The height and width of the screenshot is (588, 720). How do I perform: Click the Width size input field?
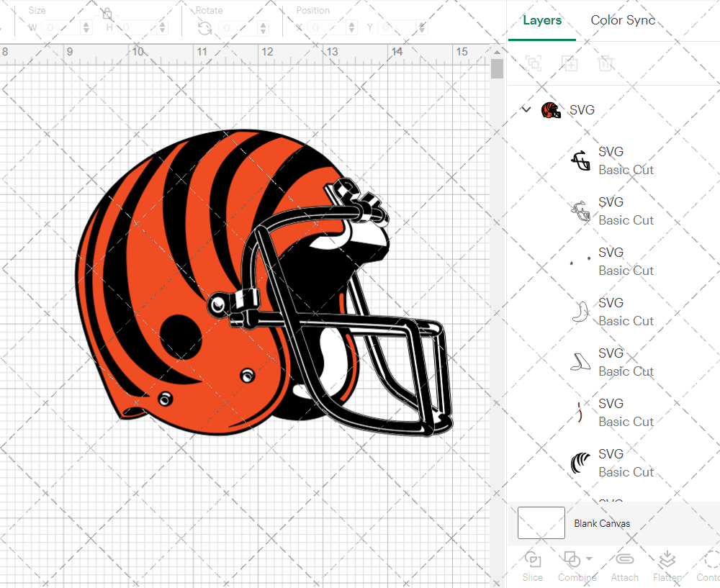click(61, 27)
